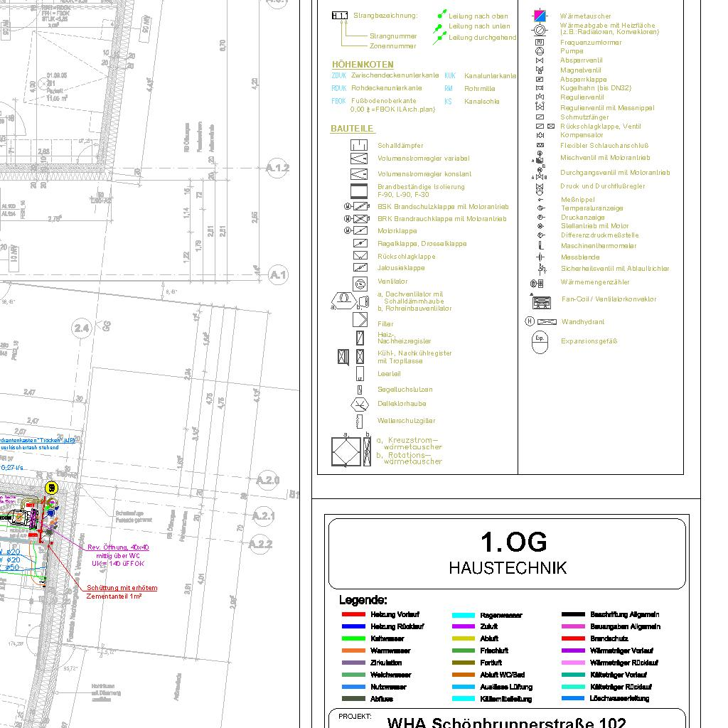Click the red Heizung Vorlauf color swatch

point(353,614)
